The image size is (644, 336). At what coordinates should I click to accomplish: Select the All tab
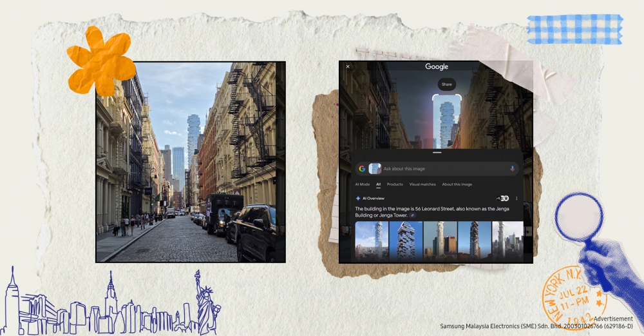point(379,184)
